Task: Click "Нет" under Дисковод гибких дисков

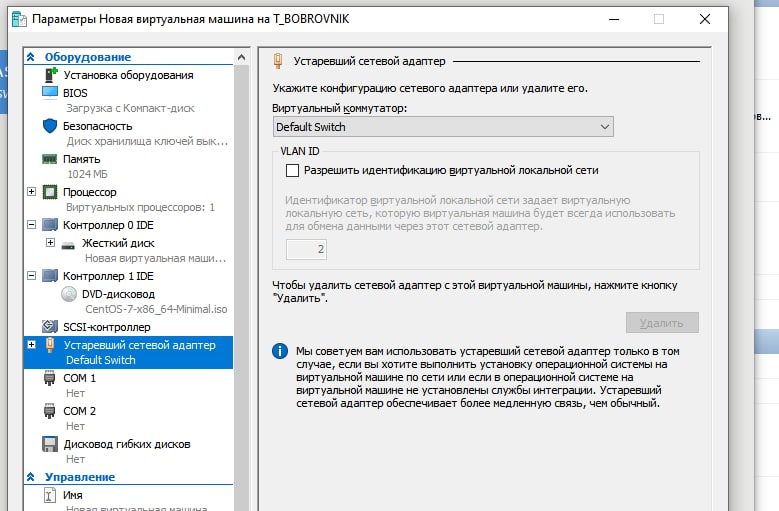Action: 76,459
